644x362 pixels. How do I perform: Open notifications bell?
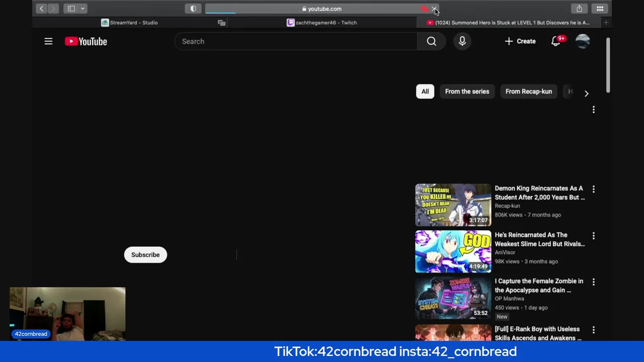click(556, 41)
